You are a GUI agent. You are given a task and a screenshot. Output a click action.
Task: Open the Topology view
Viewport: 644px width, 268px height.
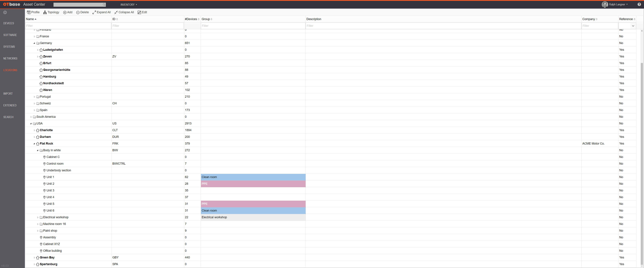pyautogui.click(x=51, y=12)
